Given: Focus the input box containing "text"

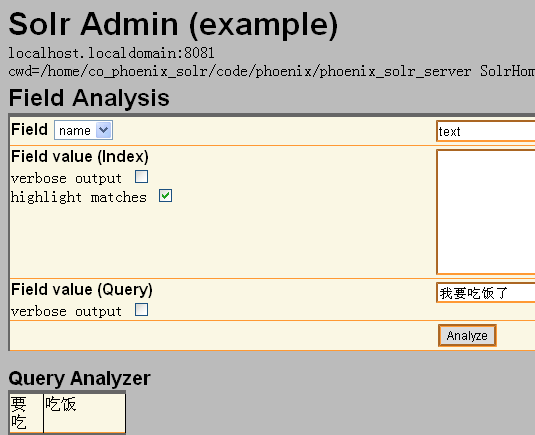Looking at the screenshot, I should 486,131.
